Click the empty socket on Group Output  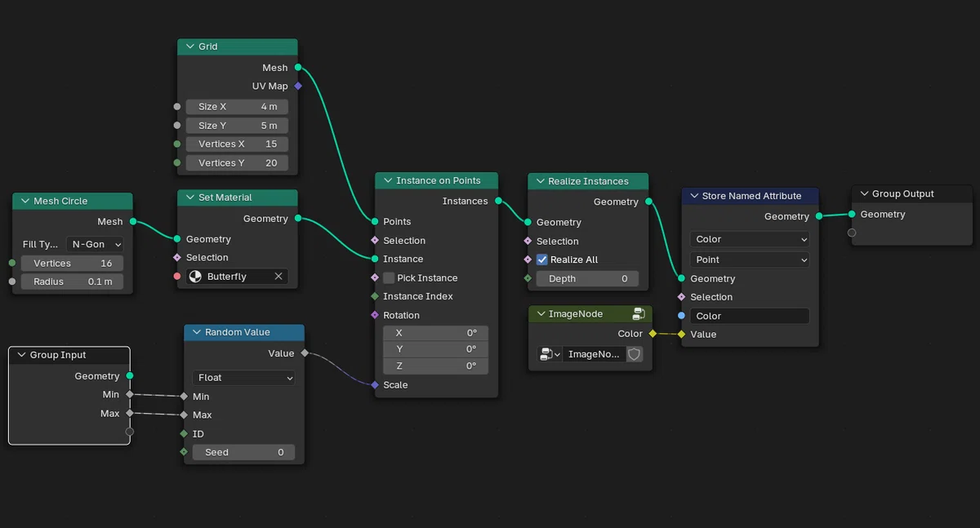point(852,233)
